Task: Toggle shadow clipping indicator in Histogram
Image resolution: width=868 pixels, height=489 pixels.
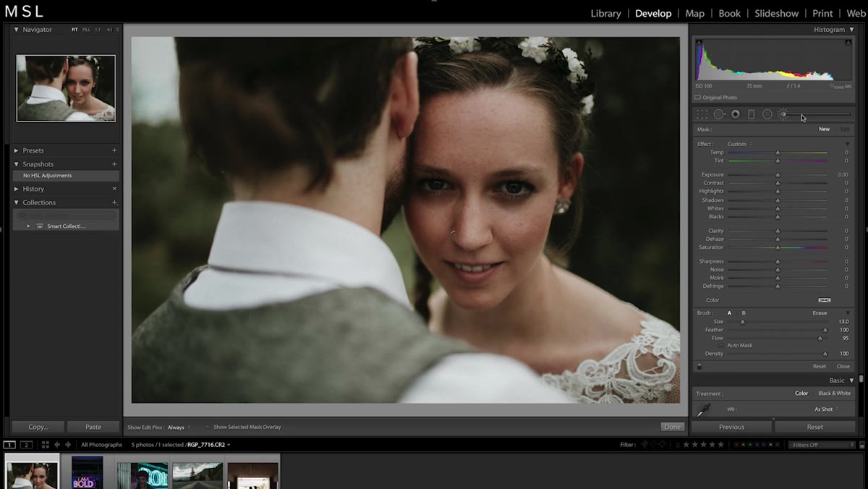Action: coord(699,43)
